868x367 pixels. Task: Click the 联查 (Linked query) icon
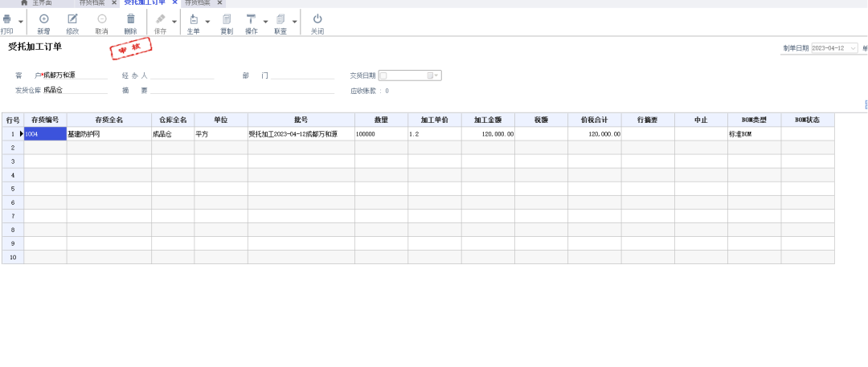[280, 18]
